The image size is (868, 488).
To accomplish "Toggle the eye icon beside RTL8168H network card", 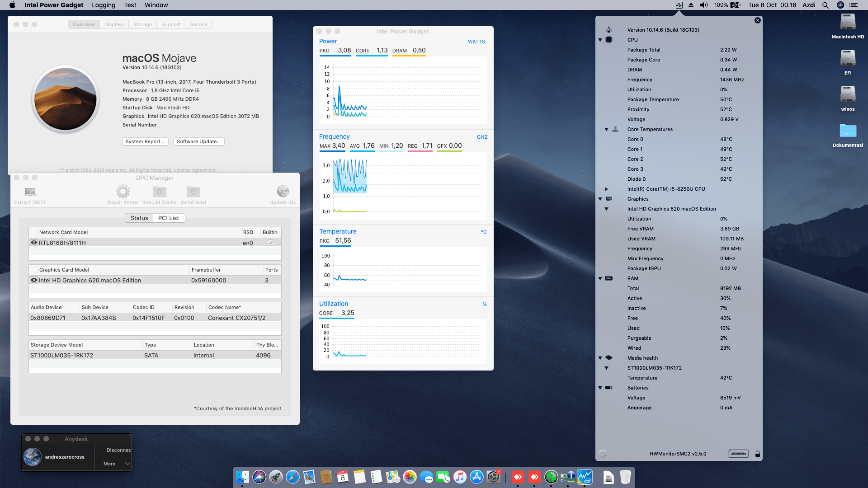I will 34,242.
